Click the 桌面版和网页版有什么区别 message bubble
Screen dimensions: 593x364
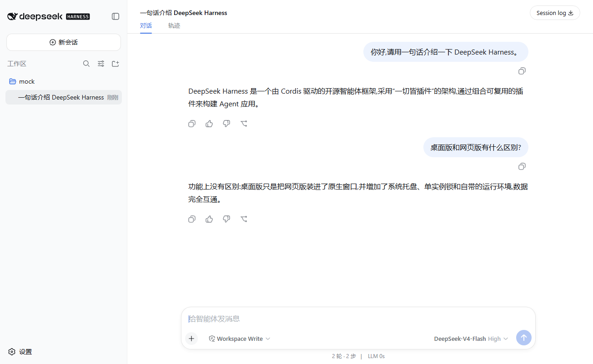pos(476,147)
